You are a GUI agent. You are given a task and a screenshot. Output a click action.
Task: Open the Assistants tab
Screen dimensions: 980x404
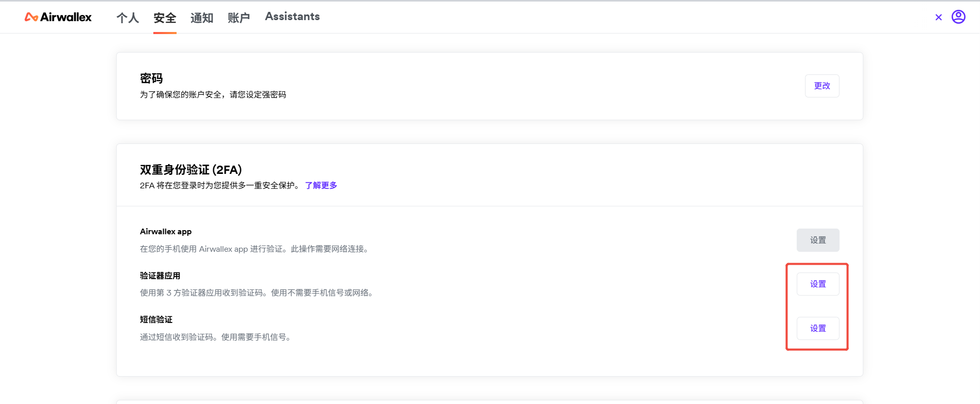(x=292, y=17)
